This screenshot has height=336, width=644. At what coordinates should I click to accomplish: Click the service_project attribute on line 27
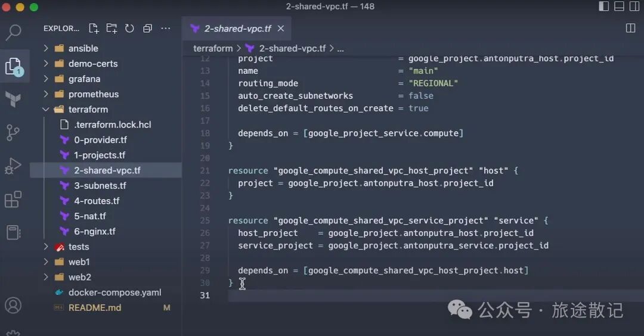[x=275, y=245]
